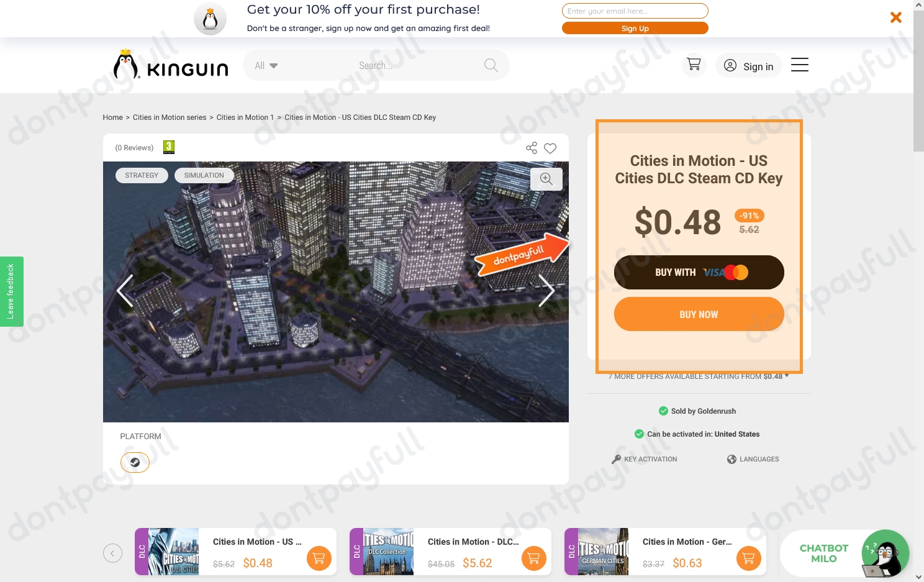Screen dimensions: 924x582
Task: Select the Steam platform icon
Action: [135, 462]
